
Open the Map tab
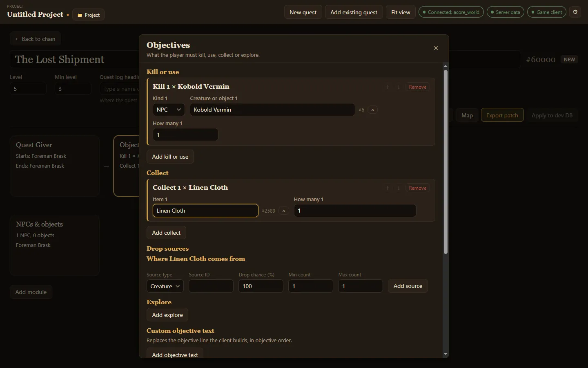point(467,115)
